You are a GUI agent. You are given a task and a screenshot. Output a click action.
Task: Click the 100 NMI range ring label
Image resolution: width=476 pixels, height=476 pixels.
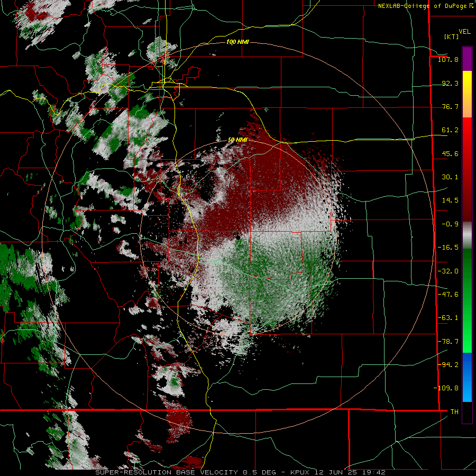[237, 42]
